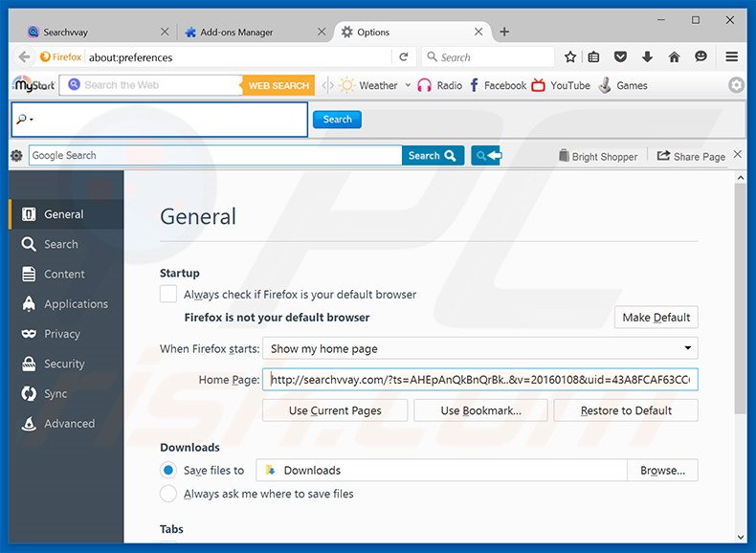Open Facebook from MyStart toolbar

coord(498,85)
